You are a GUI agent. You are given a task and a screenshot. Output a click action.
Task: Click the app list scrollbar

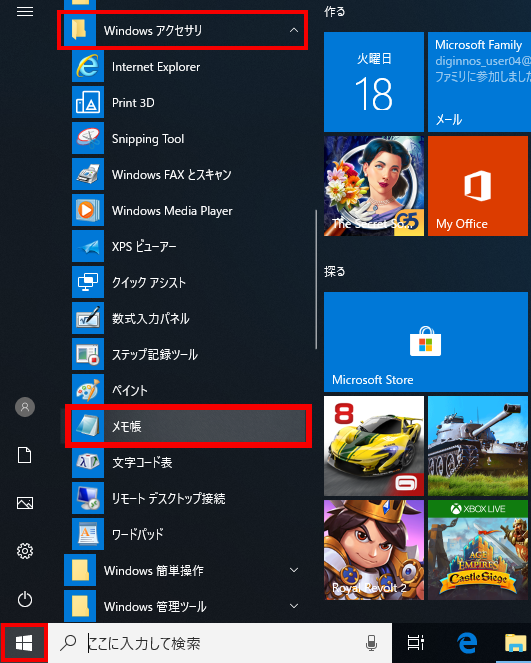click(x=316, y=279)
